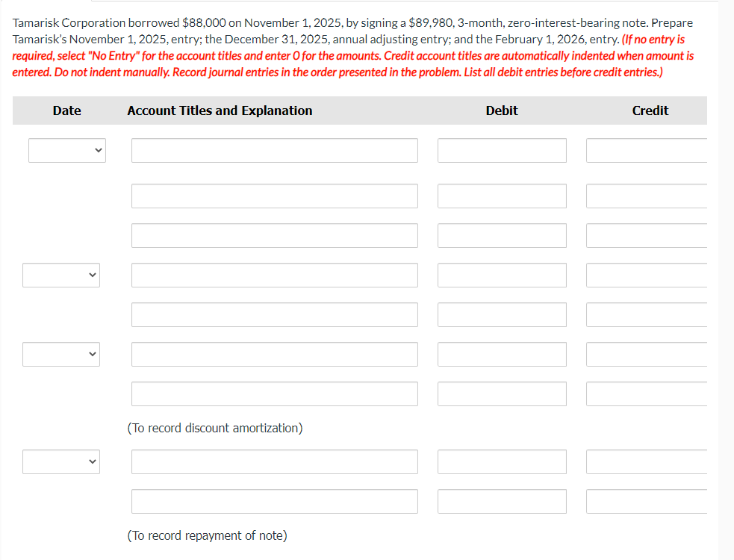Image resolution: width=734 pixels, height=560 pixels.
Task: Click the first row Credit amount field
Action: [x=647, y=150]
